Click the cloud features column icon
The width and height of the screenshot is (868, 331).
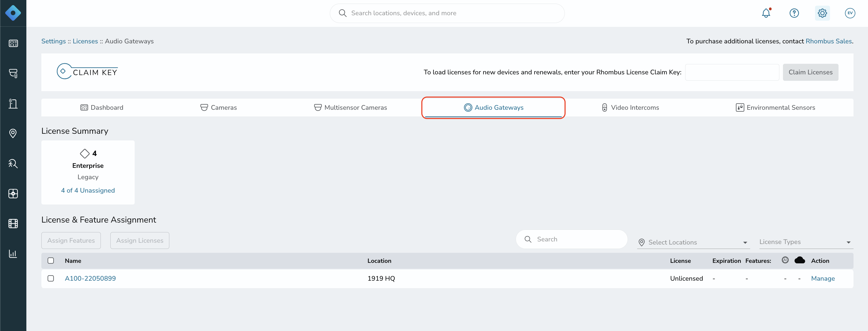pyautogui.click(x=800, y=260)
